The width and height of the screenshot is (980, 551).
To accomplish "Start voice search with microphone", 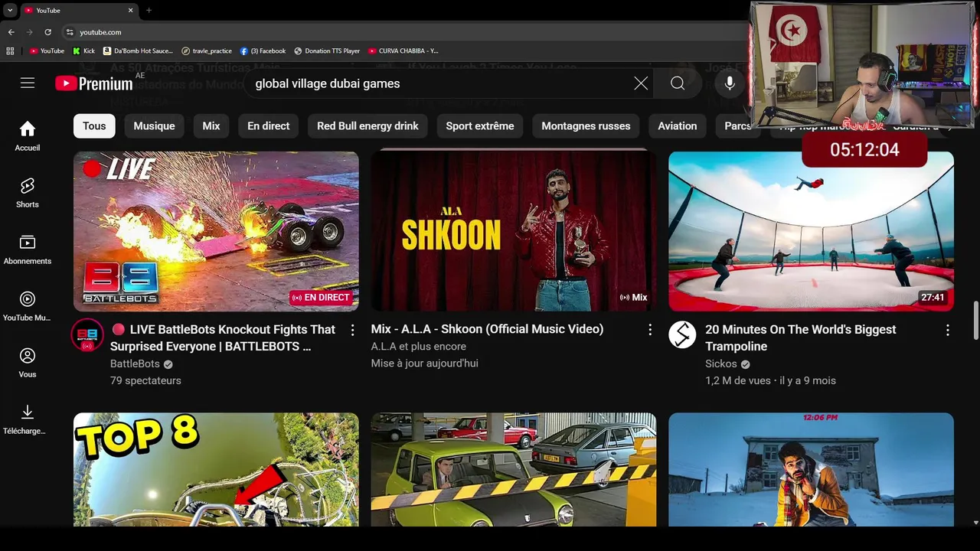I will pyautogui.click(x=730, y=83).
